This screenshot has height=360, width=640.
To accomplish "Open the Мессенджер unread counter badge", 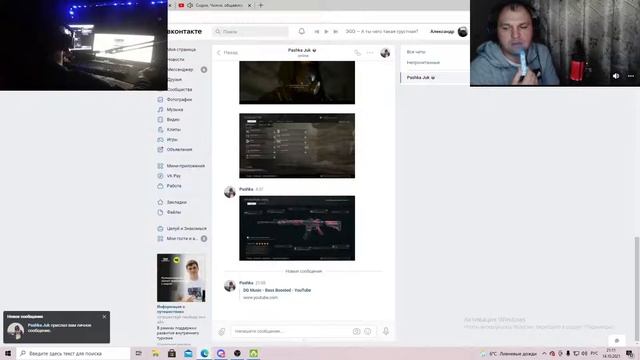I will (x=204, y=70).
